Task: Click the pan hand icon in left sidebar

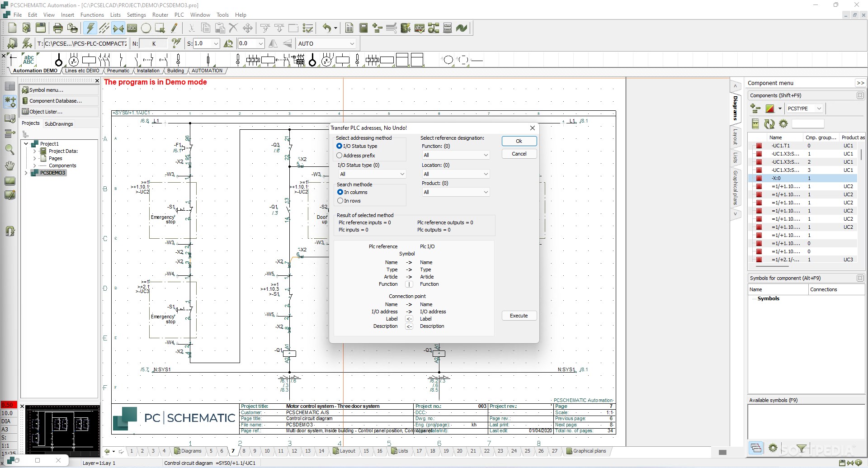Action: 9,165
